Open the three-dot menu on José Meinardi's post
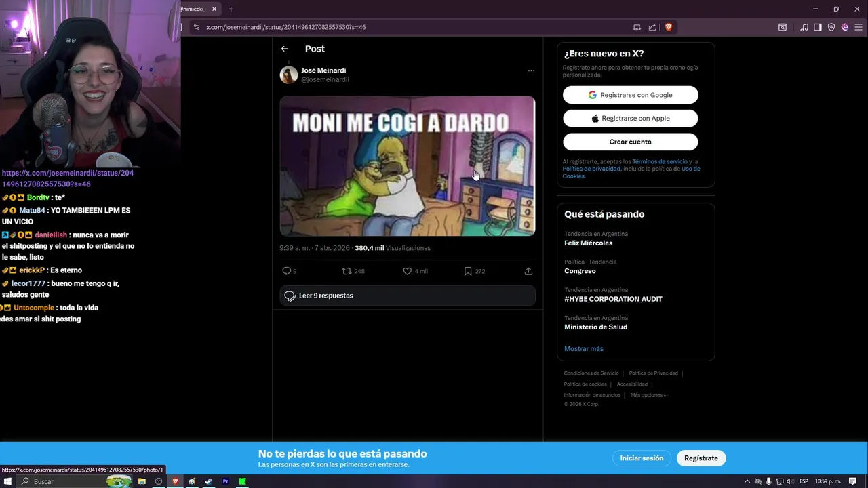Screen dimensions: 868x488 click(x=531, y=70)
